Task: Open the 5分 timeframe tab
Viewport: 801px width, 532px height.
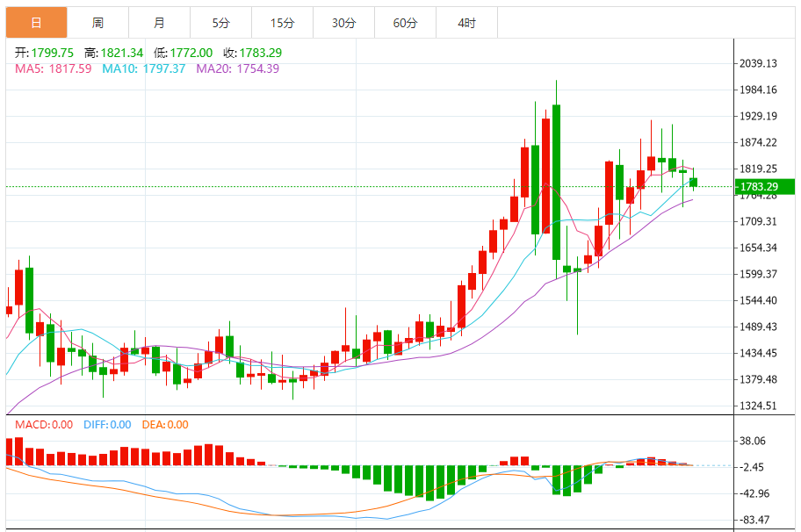Action: click(220, 23)
